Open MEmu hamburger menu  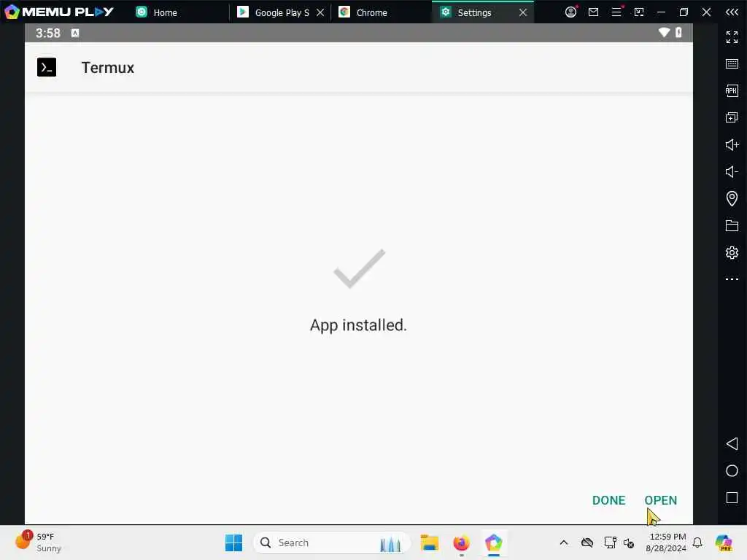click(x=616, y=12)
